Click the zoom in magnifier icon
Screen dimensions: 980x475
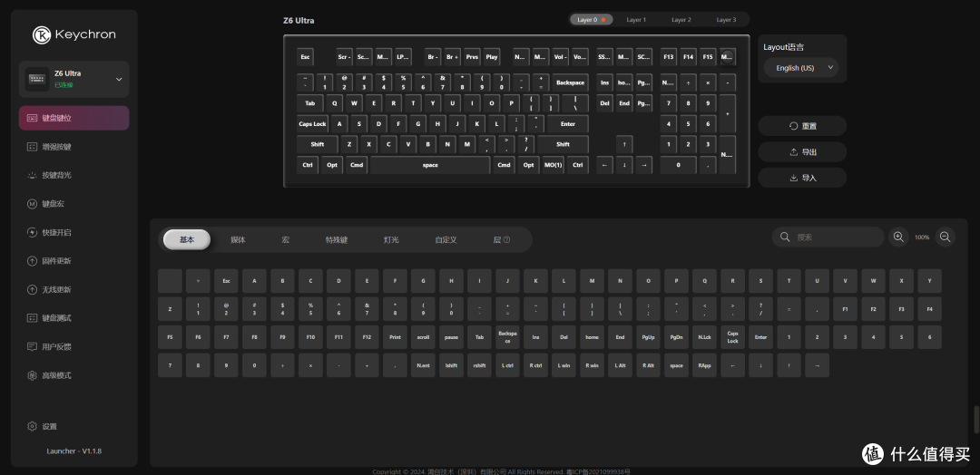(x=898, y=237)
